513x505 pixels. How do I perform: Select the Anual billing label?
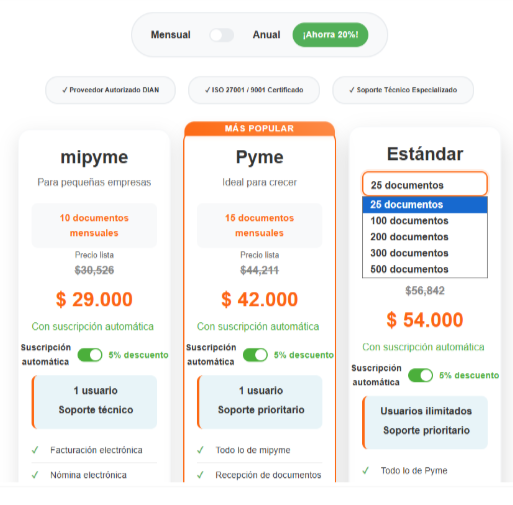point(266,35)
